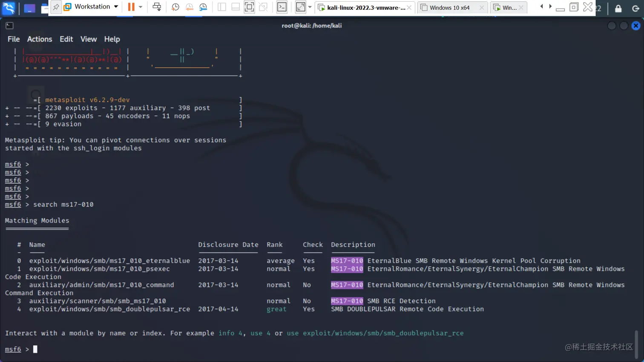Click the terminal window menu icon
This screenshot has height=362, width=644.
click(x=9, y=26)
